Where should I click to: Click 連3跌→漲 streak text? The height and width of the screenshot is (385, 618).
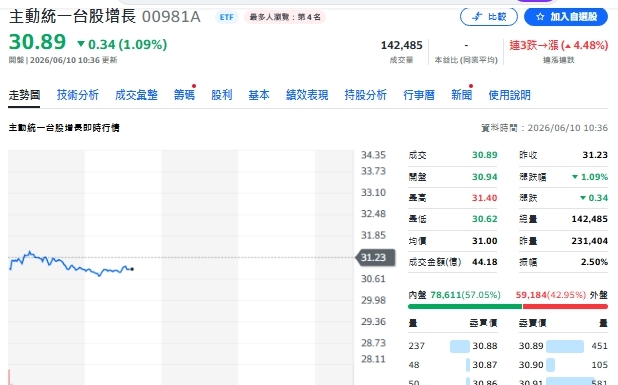559,45
